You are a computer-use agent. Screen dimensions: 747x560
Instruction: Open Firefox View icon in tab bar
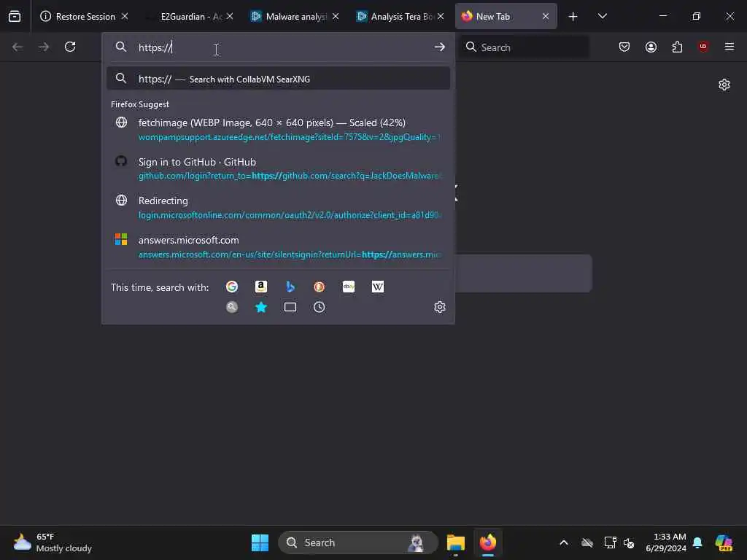(x=15, y=16)
